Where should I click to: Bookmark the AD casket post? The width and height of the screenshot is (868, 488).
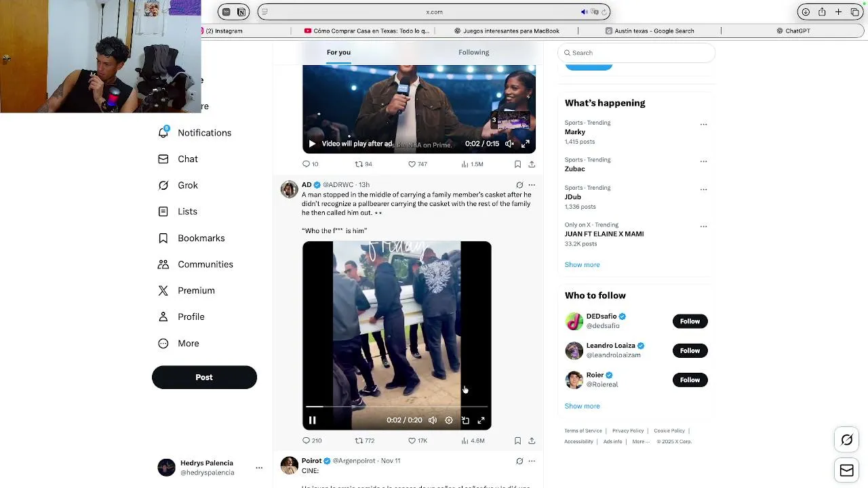click(x=517, y=441)
